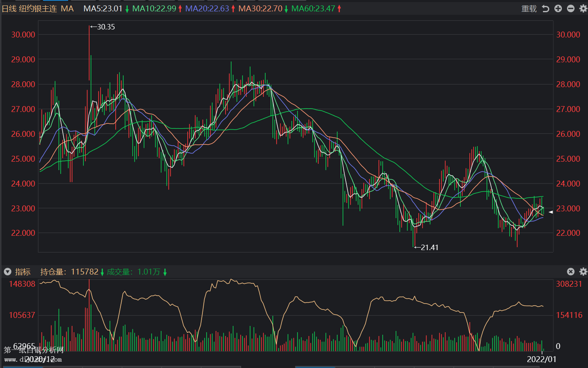Open main chart settings gear icon
The image size is (588, 368).
coord(583,8)
